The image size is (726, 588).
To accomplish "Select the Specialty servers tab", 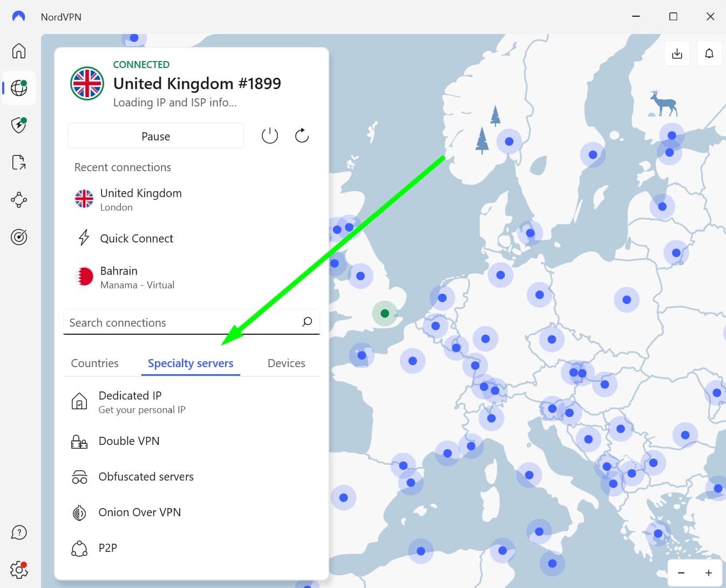I will 191,363.
